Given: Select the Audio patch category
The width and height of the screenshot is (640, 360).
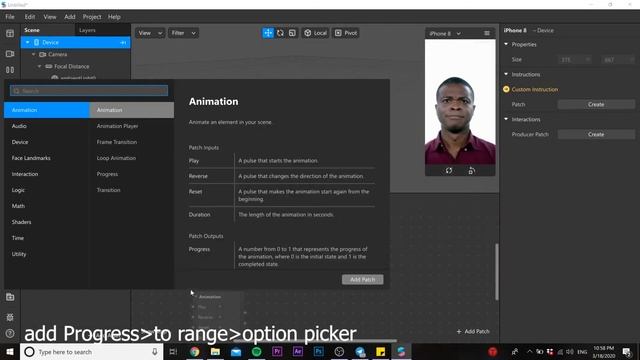Looking at the screenshot, I should (x=47, y=126).
